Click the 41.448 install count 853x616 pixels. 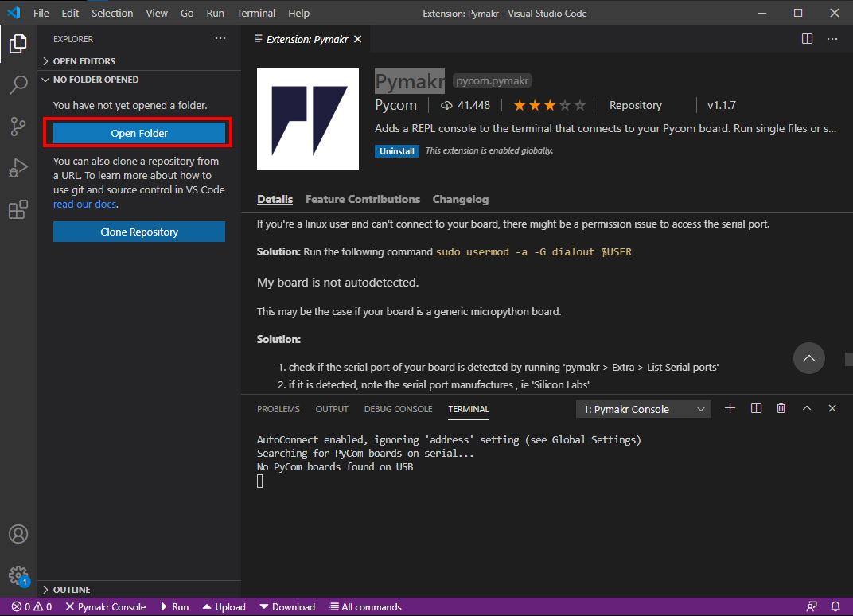tap(465, 105)
